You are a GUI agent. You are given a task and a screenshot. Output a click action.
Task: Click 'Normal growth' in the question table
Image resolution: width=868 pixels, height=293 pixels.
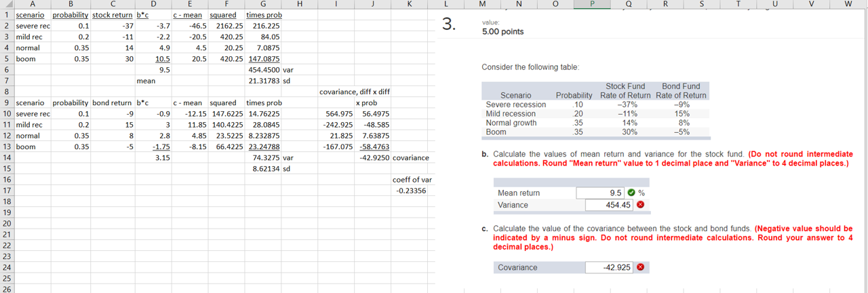pyautogui.click(x=511, y=123)
